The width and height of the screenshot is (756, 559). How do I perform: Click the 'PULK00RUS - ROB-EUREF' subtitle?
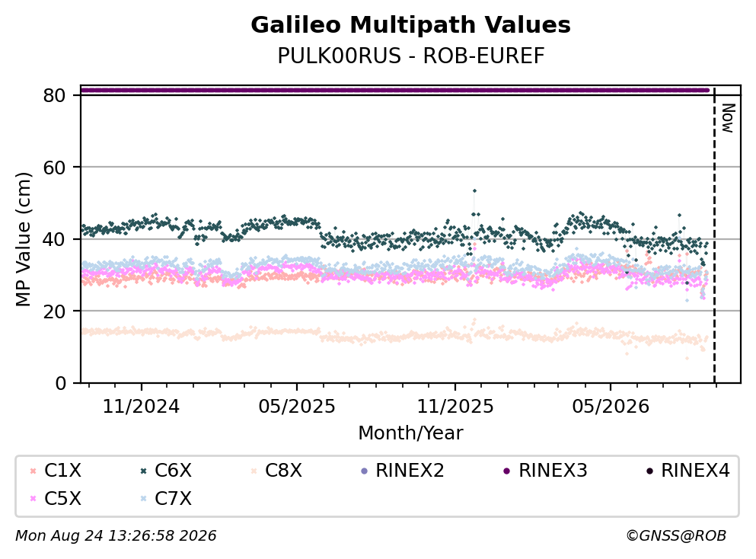tap(411, 56)
